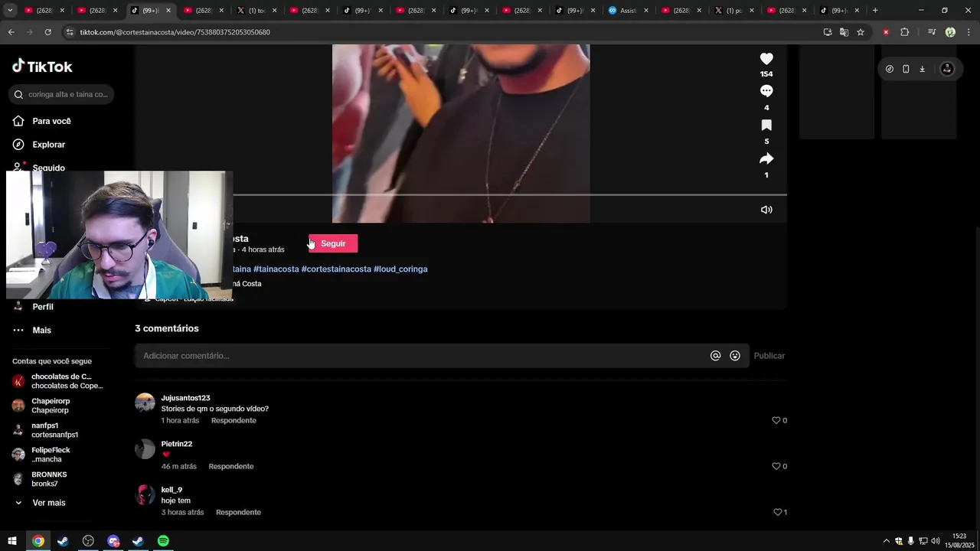Image resolution: width=980 pixels, height=551 pixels.
Task: Go back in Chrome
Action: 11,32
